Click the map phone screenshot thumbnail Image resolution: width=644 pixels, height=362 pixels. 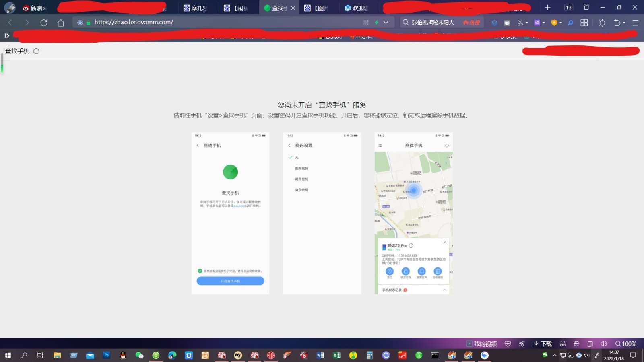point(414,213)
